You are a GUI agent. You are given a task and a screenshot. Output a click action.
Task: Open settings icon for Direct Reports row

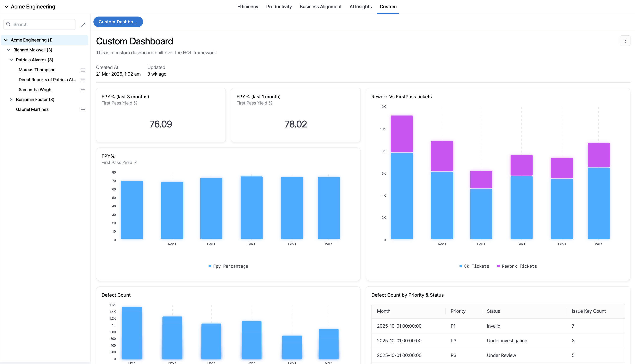pyautogui.click(x=83, y=80)
